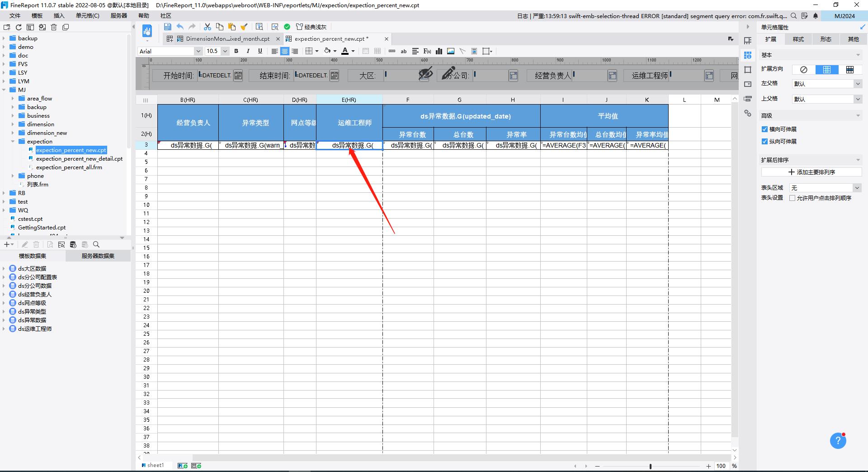The height and width of the screenshot is (472, 868).
Task: Delete the selected template file
Action: (54, 27)
